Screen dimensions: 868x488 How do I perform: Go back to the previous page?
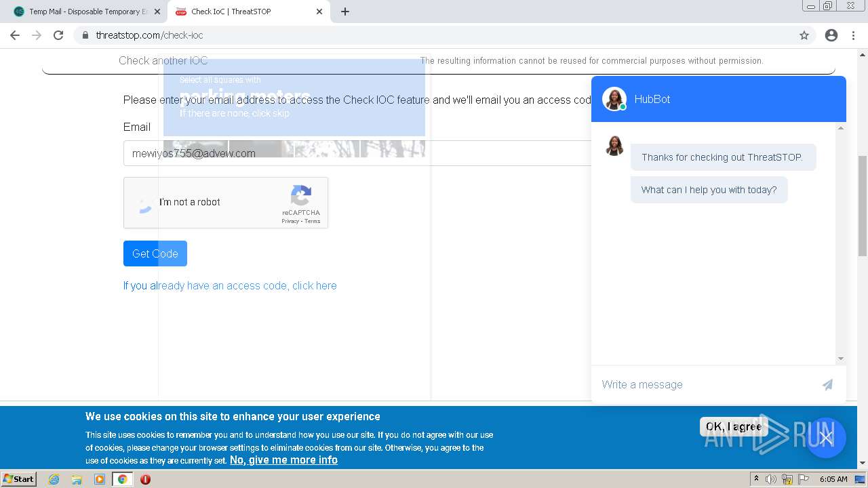click(x=15, y=35)
